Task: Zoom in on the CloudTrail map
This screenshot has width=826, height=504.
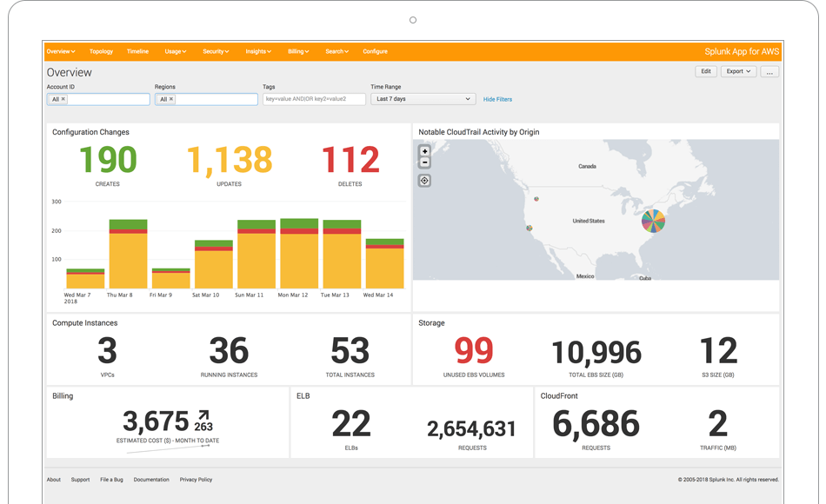Action: [x=424, y=151]
